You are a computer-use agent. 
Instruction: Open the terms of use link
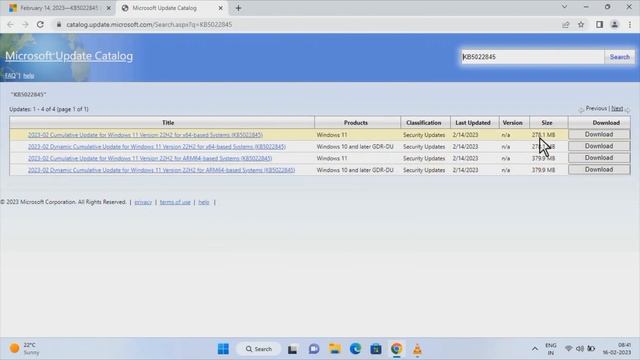coord(175,202)
